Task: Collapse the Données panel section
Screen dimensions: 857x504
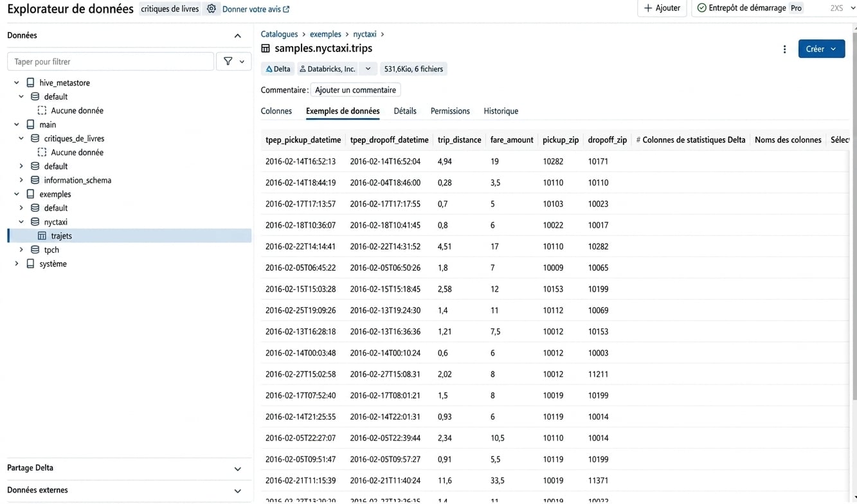Action: [x=238, y=36]
